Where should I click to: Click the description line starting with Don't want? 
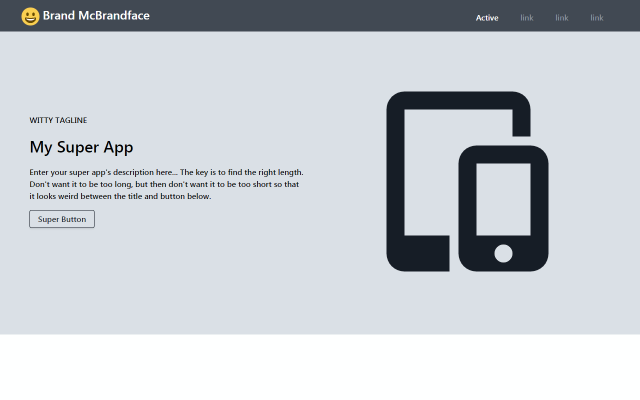[164, 184]
